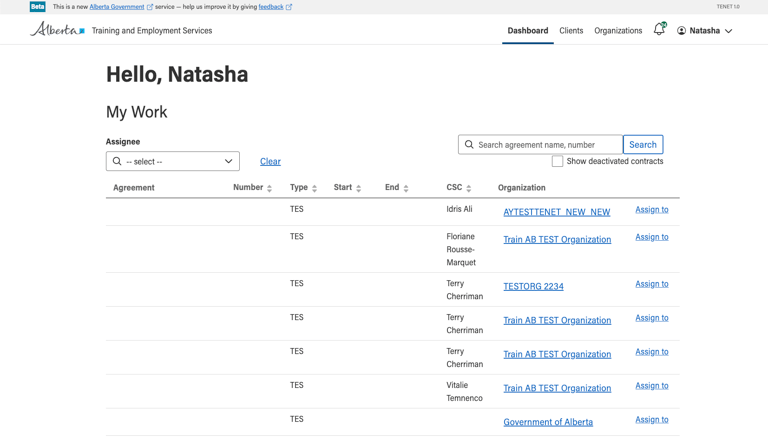Open the Assignee select dropdown
The width and height of the screenshot is (768, 440).
(173, 161)
